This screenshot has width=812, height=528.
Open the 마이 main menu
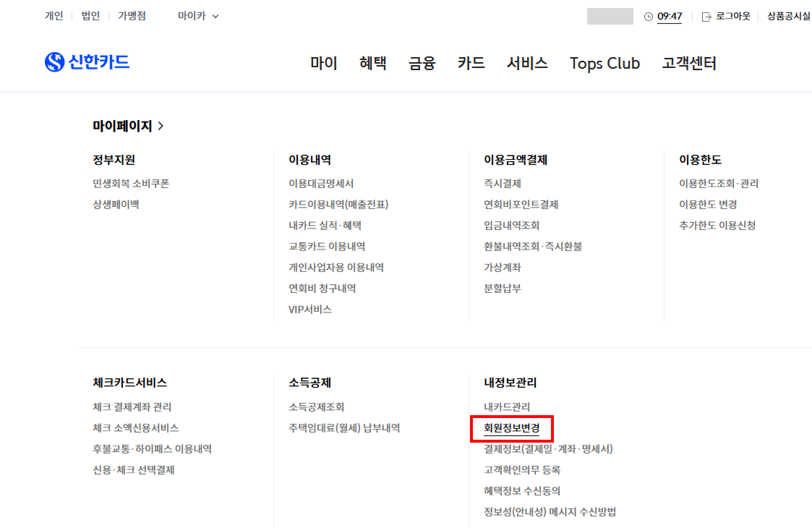point(324,63)
